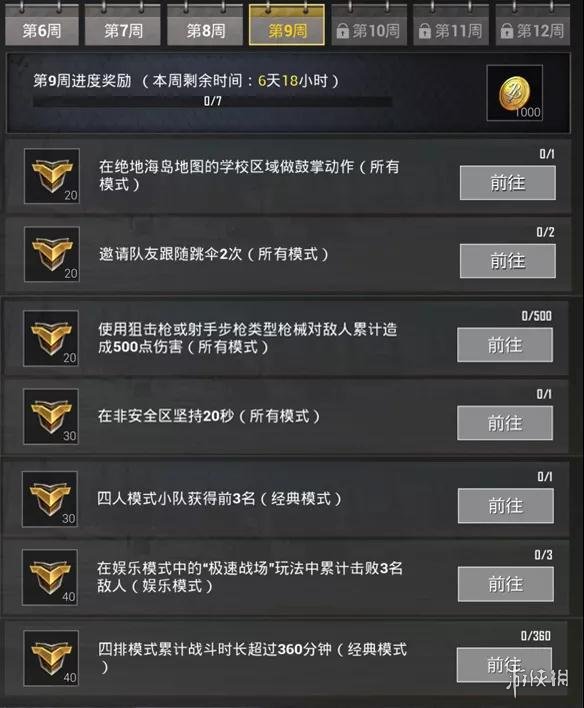Click badge icon for squad top 3 mission
This screenshot has height=708, width=584.
50,499
